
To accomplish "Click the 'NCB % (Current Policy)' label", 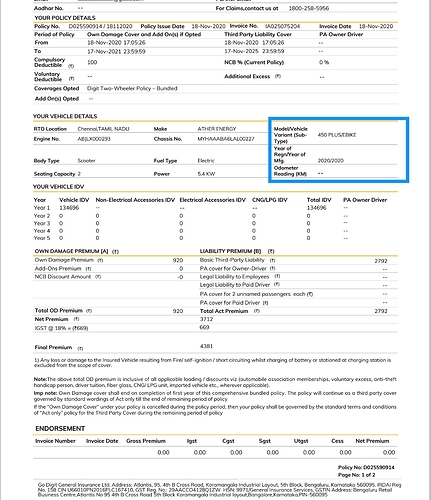I will 254,62.
